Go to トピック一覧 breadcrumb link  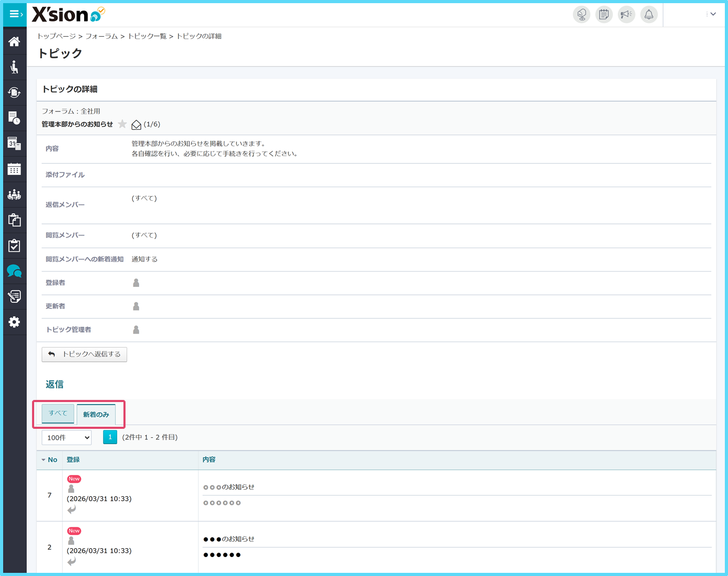tap(147, 36)
